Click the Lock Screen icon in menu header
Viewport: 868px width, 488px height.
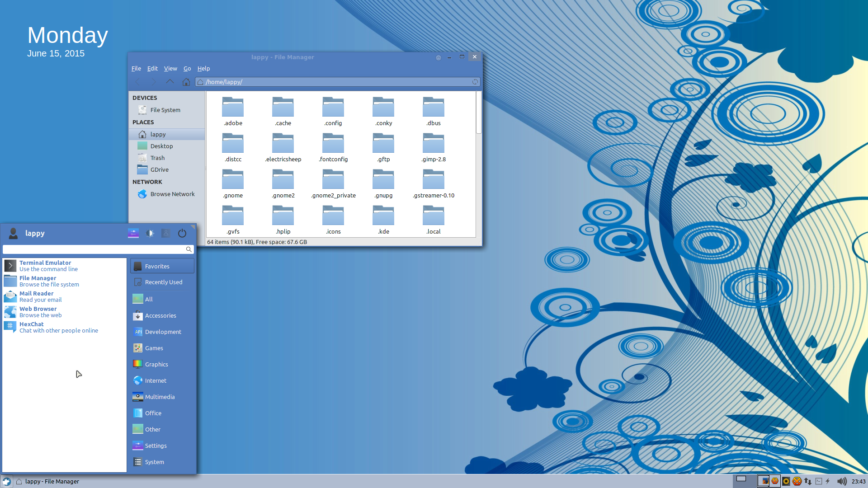[x=150, y=233]
